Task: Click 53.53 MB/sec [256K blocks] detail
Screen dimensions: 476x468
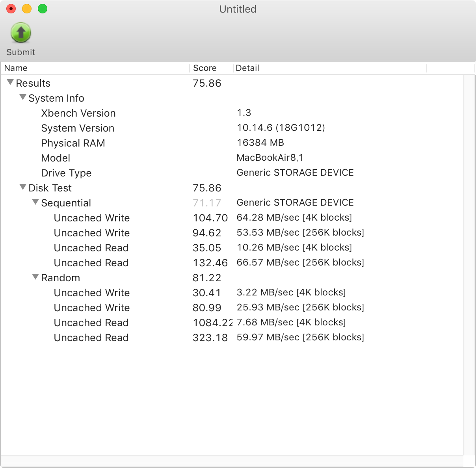Action: (x=300, y=232)
